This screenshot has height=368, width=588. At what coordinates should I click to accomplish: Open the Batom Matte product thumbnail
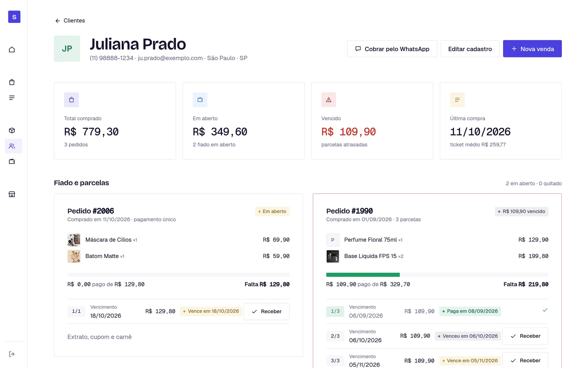74,256
